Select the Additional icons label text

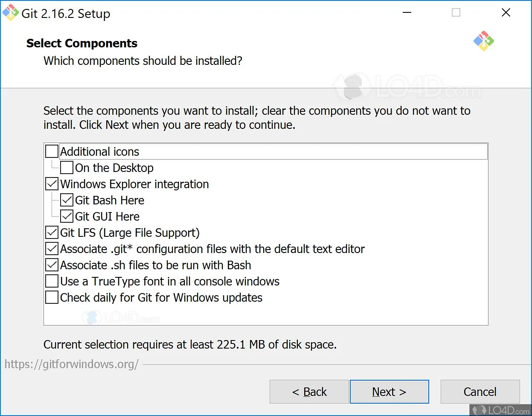100,151
